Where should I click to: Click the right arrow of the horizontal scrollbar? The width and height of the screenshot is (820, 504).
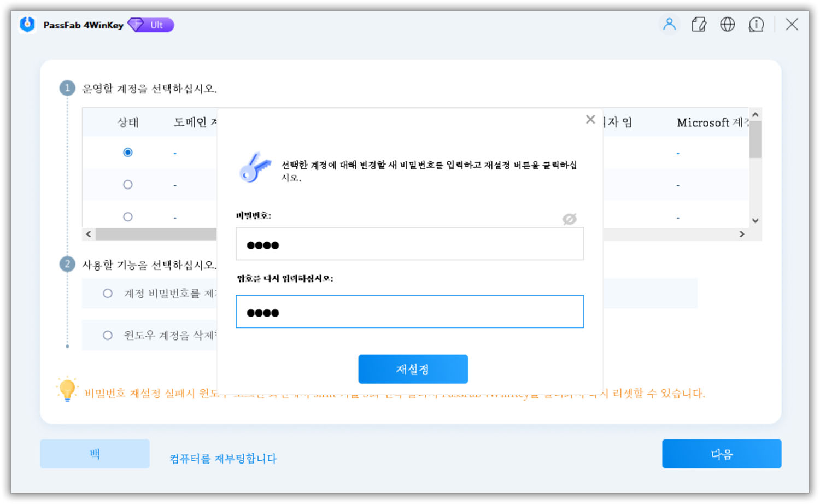(x=742, y=233)
